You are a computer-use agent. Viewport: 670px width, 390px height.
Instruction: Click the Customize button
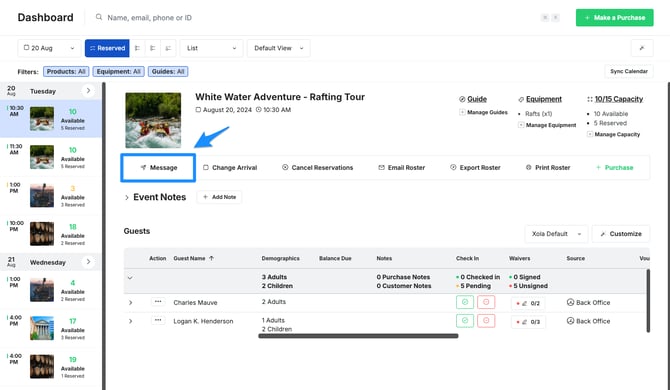(x=621, y=234)
